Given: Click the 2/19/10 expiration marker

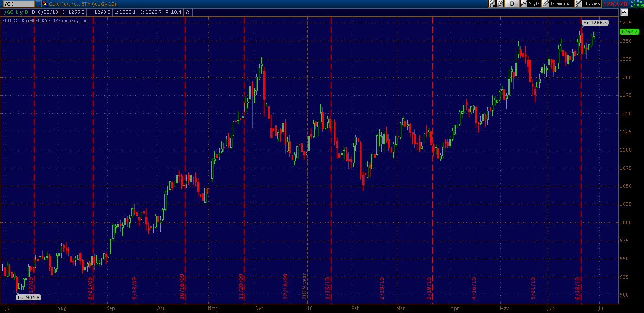Looking at the screenshot, I should tap(382, 288).
